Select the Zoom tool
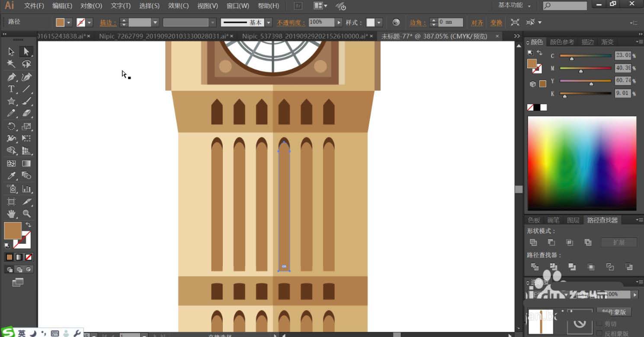 point(26,213)
